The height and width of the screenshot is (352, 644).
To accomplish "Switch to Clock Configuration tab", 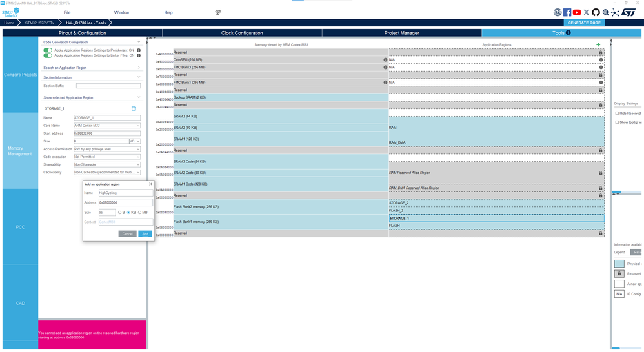I will pos(242,33).
